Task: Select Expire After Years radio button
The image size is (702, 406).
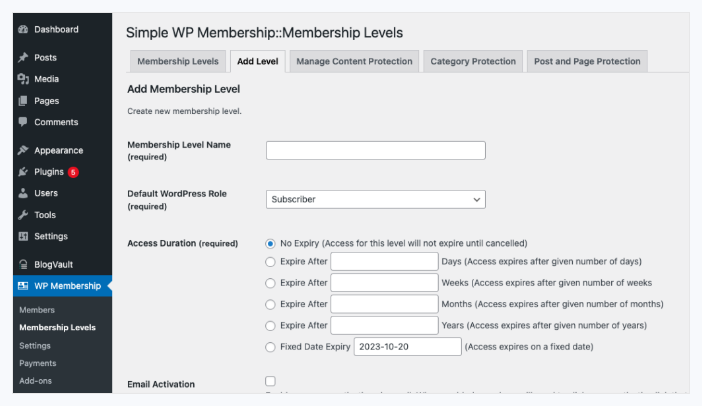Action: point(270,325)
